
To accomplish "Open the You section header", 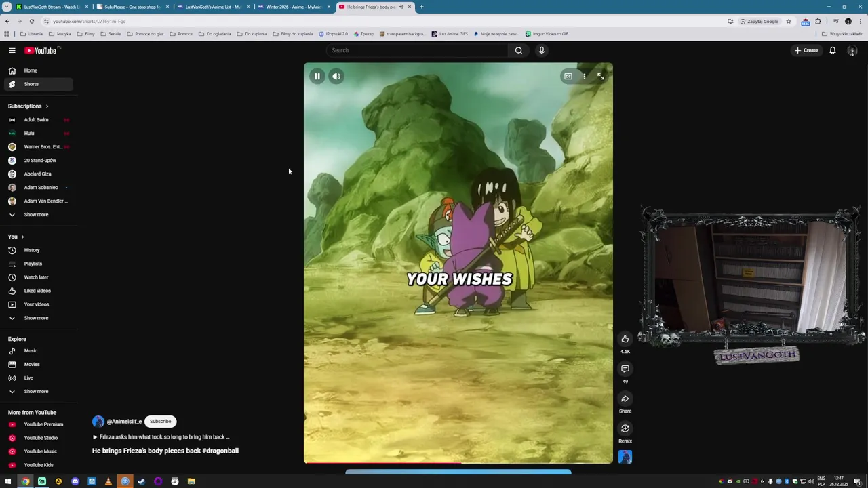I will [x=16, y=237].
